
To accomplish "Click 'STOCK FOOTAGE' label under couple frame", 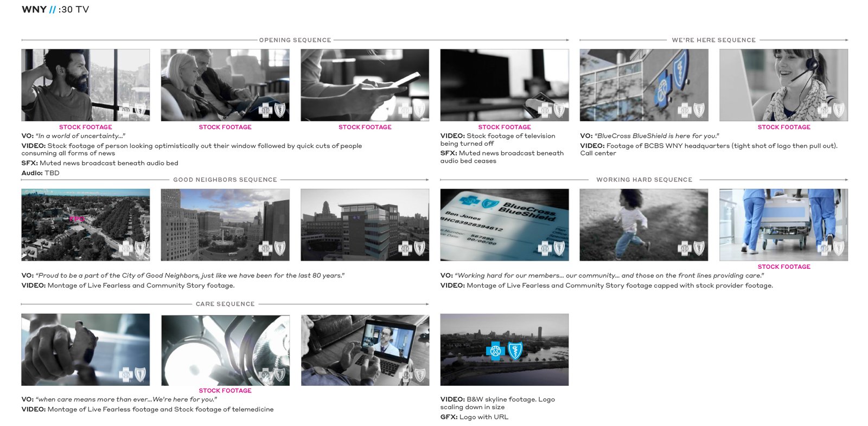I will (225, 127).
